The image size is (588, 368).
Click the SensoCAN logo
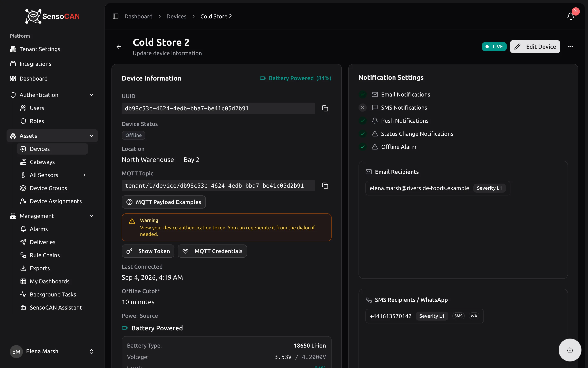pyautogui.click(x=52, y=16)
